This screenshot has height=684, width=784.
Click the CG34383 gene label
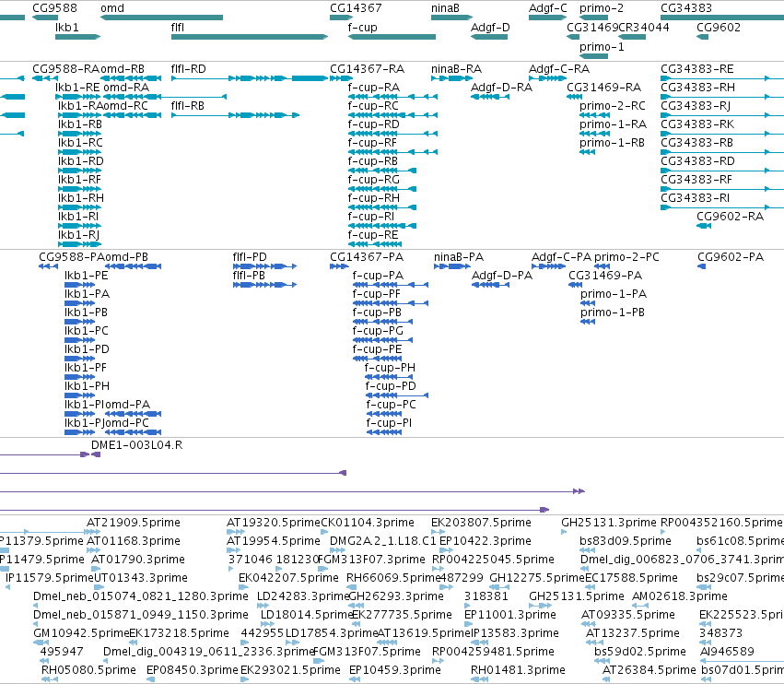(x=686, y=8)
